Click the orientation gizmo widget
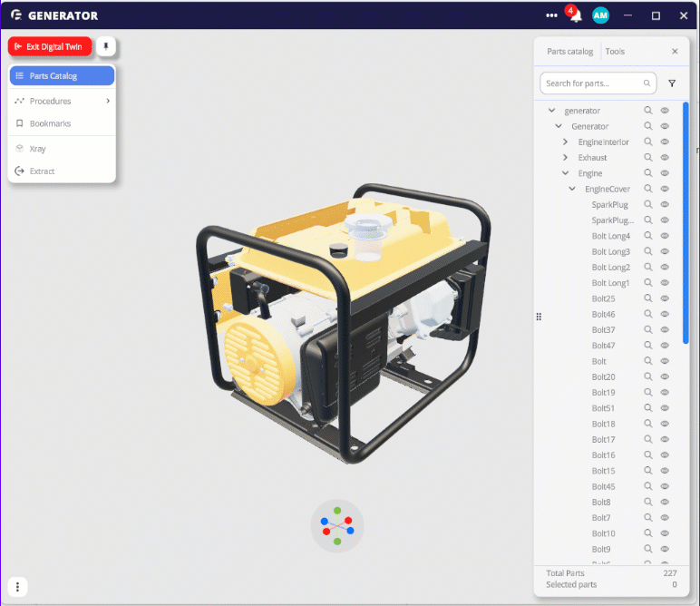This screenshot has height=606, width=700. (337, 526)
